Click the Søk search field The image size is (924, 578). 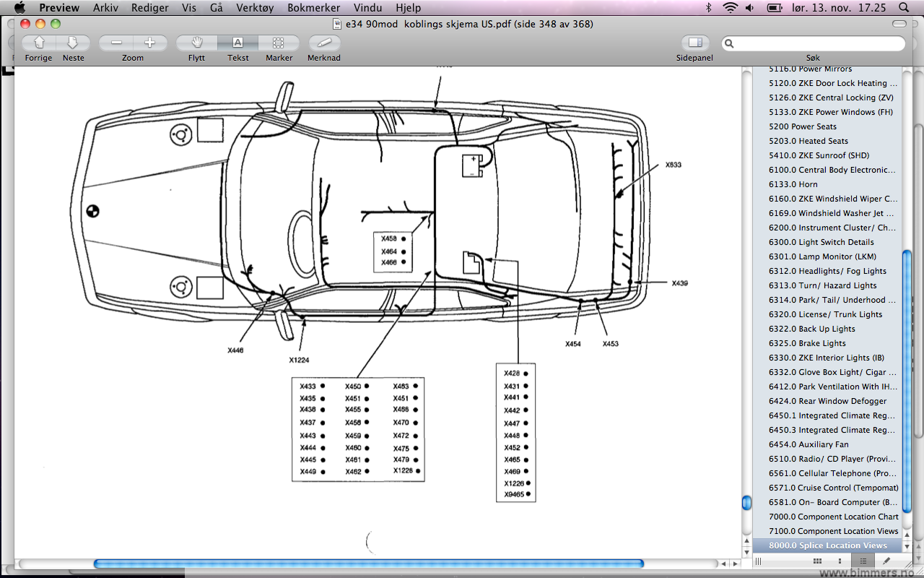[813, 44]
